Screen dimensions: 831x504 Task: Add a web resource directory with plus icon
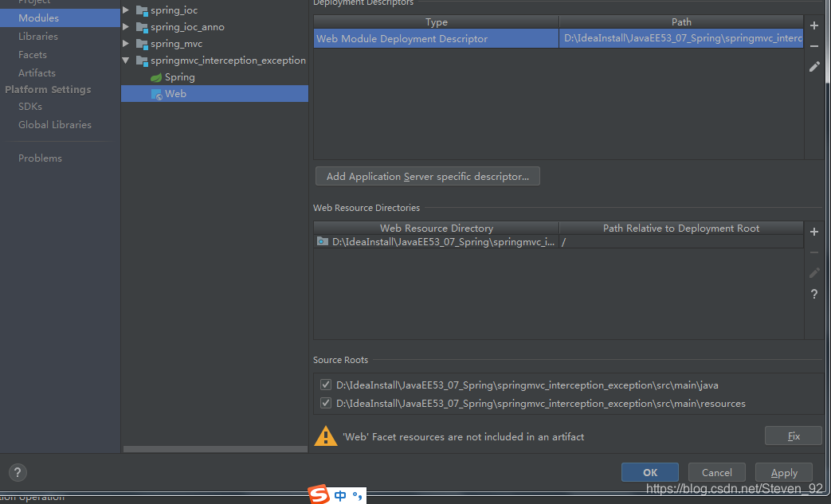click(x=814, y=232)
